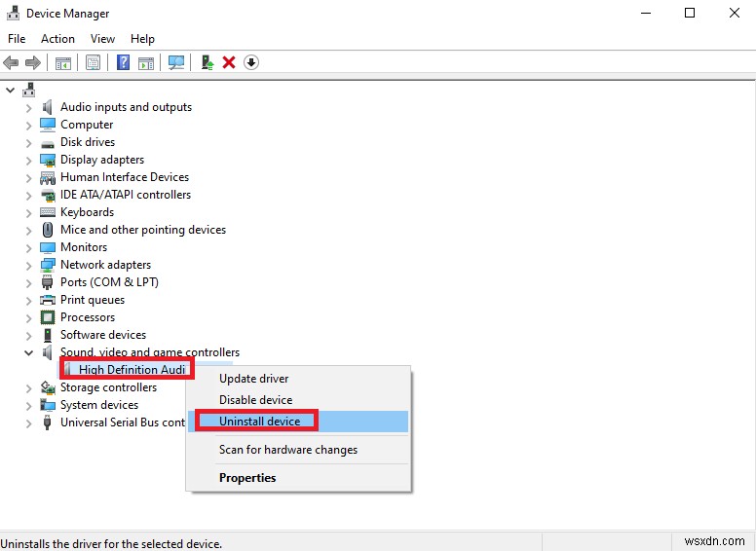The height and width of the screenshot is (551, 756).
Task: Click the Back arrow toolbar icon
Action: pos(11,62)
